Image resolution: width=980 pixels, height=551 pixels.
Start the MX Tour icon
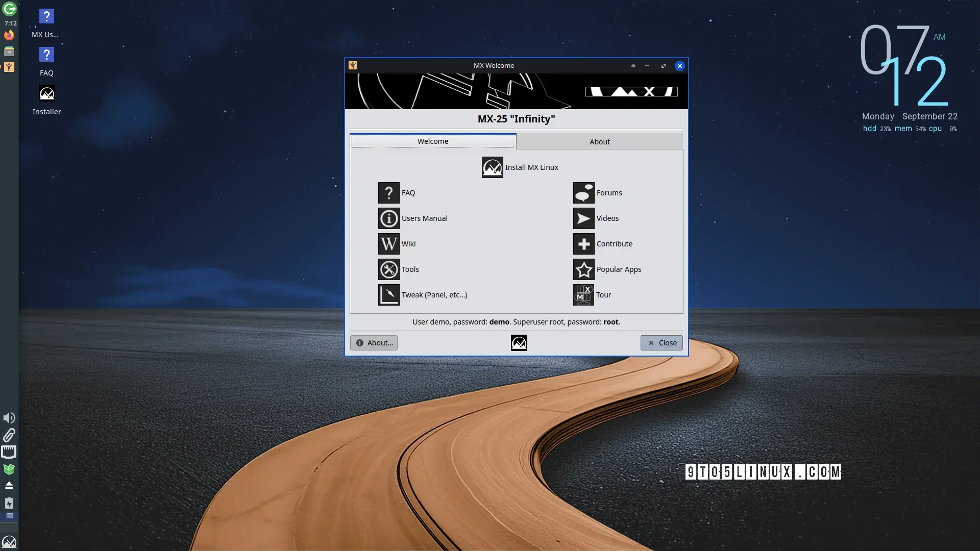coord(583,295)
